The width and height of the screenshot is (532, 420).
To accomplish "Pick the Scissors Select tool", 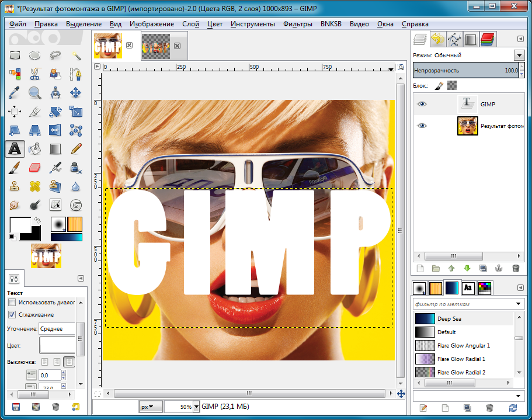I will click(34, 74).
